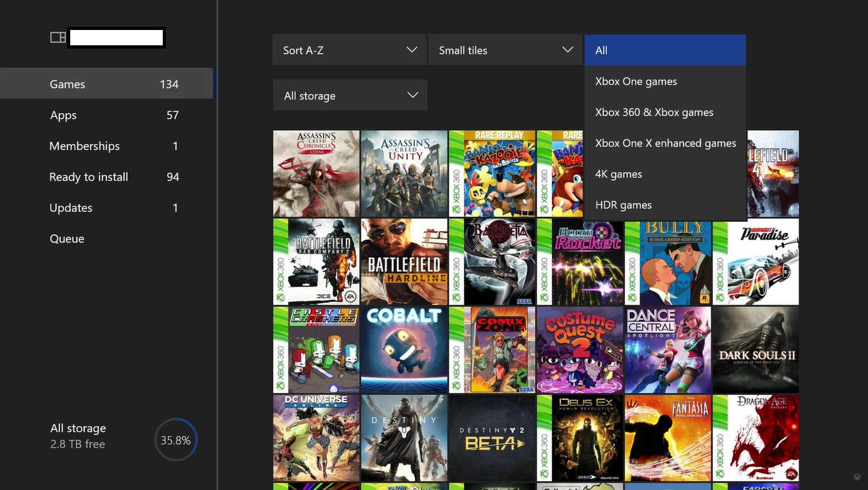Expand the Sort A-Z dropdown
Viewport: 868px width, 490px height.
tap(349, 50)
